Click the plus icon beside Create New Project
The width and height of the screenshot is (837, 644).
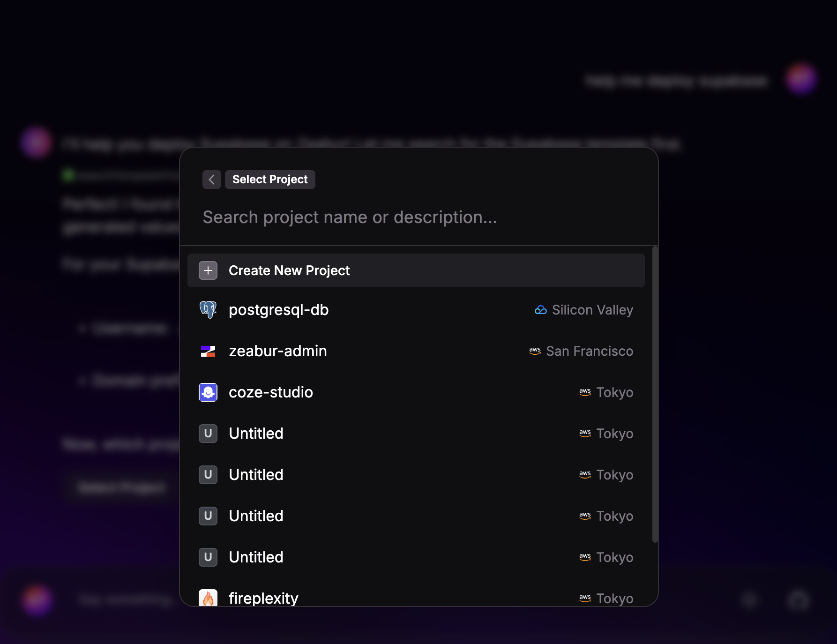[x=208, y=270]
